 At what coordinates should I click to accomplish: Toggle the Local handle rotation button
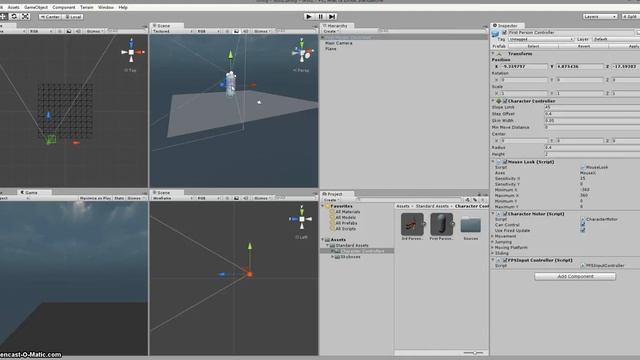pyautogui.click(x=73, y=17)
